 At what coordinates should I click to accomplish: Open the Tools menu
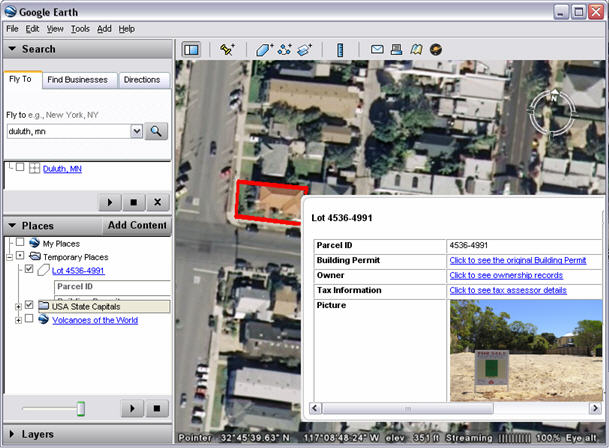(x=80, y=29)
